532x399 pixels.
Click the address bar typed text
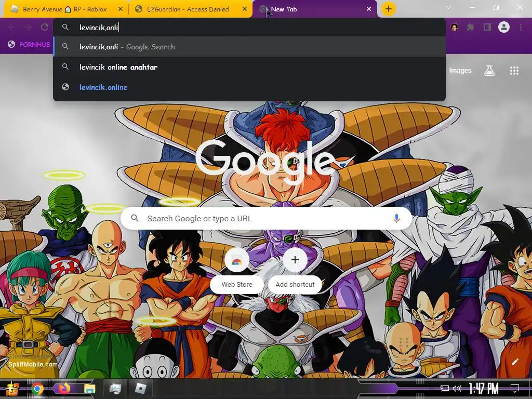point(99,28)
